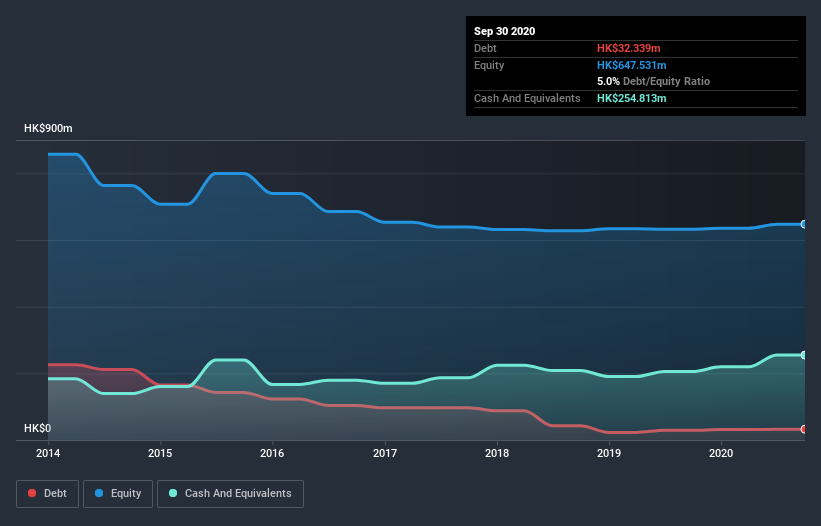The height and width of the screenshot is (526, 821).
Task: Click Cash And Equivalents label in tooltip
Action: (527, 98)
